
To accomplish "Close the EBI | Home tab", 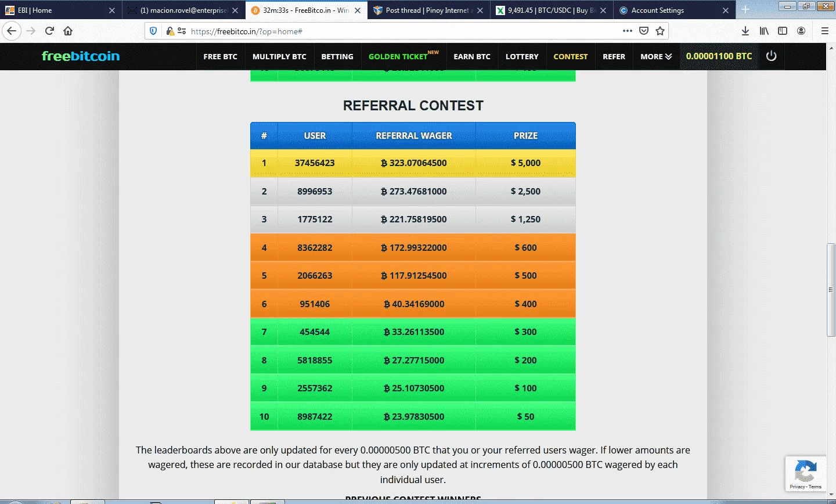I will tap(112, 10).
